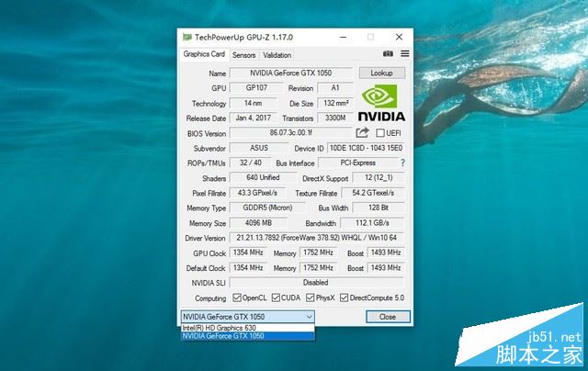The image size is (588, 371).
Task: Switch to the Graphics Card tab
Action: pyautogui.click(x=204, y=54)
